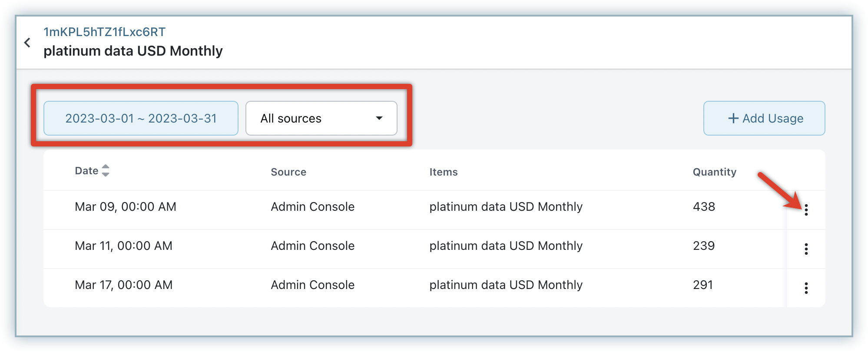
Task: Select the Mar 09, 00:00 AM date cell
Action: pos(125,207)
